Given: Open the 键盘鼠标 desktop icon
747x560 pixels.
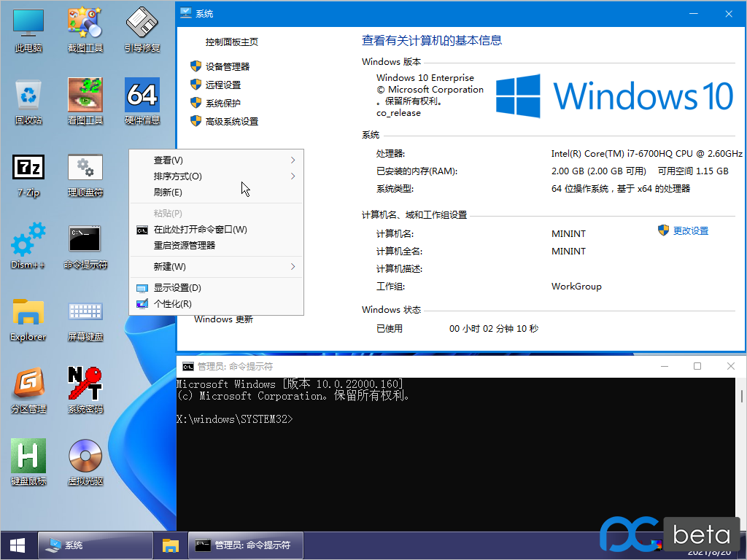Looking at the screenshot, I should (28, 463).
